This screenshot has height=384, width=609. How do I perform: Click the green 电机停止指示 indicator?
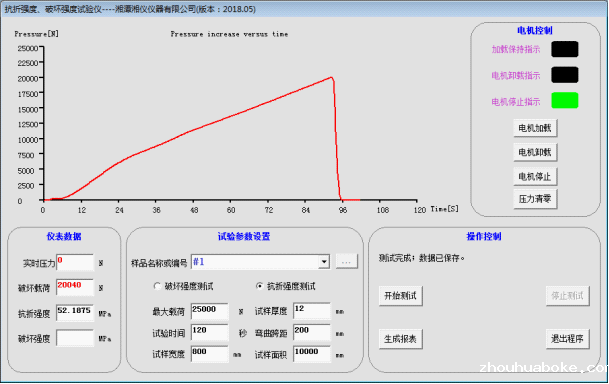(565, 101)
